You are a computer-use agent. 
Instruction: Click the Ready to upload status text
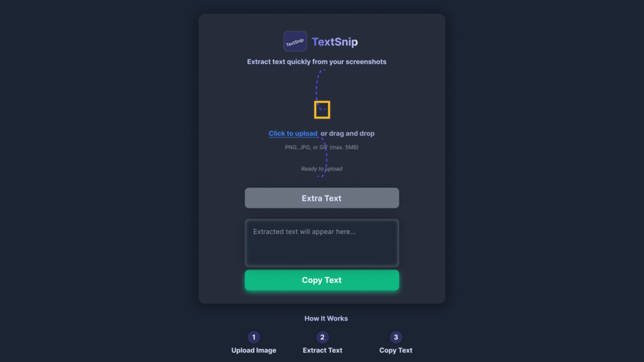pyautogui.click(x=322, y=169)
